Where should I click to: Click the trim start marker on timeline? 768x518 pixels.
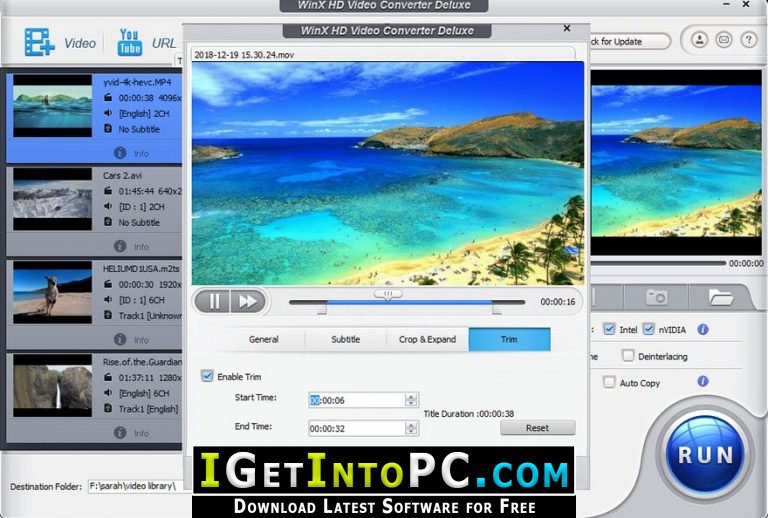click(322, 309)
